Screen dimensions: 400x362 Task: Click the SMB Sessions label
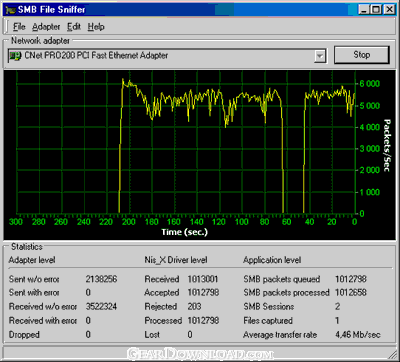[269, 307]
